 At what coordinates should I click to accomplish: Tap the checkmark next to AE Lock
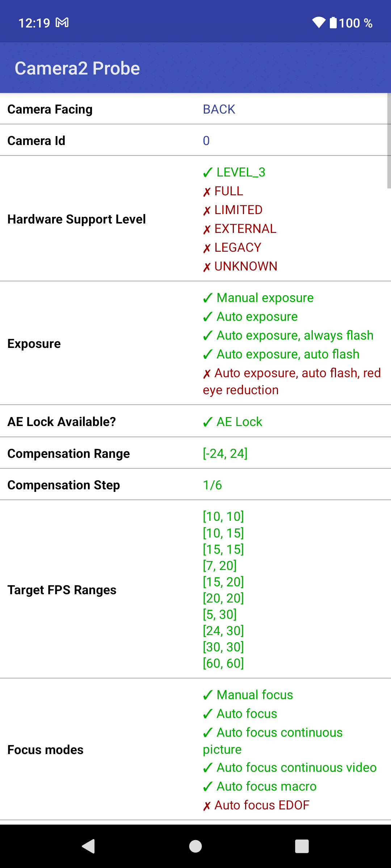(x=208, y=422)
